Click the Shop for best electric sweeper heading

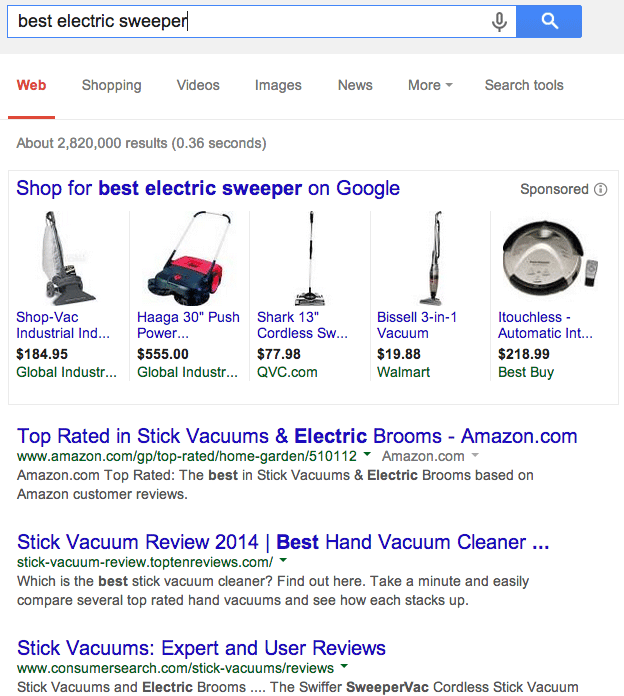click(x=208, y=188)
